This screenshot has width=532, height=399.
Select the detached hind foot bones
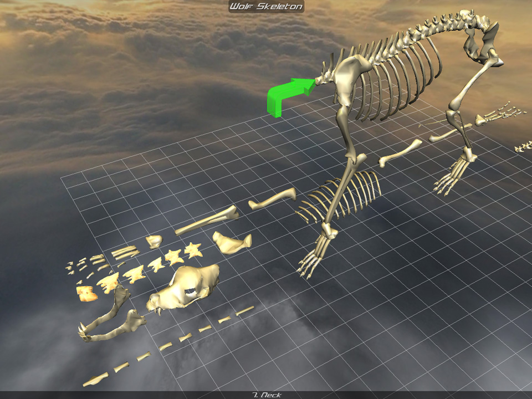500,114
